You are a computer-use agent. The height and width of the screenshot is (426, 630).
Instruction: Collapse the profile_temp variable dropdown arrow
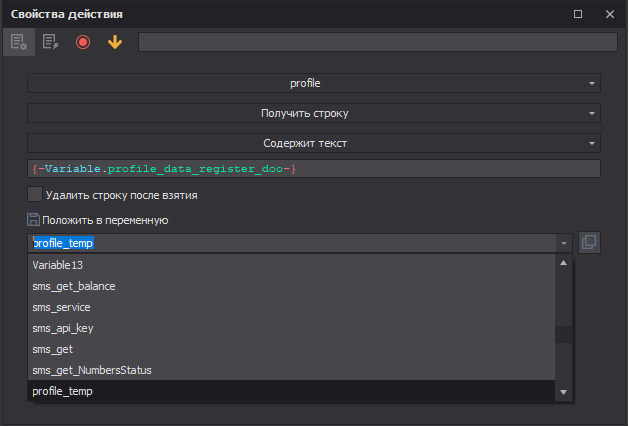[564, 243]
